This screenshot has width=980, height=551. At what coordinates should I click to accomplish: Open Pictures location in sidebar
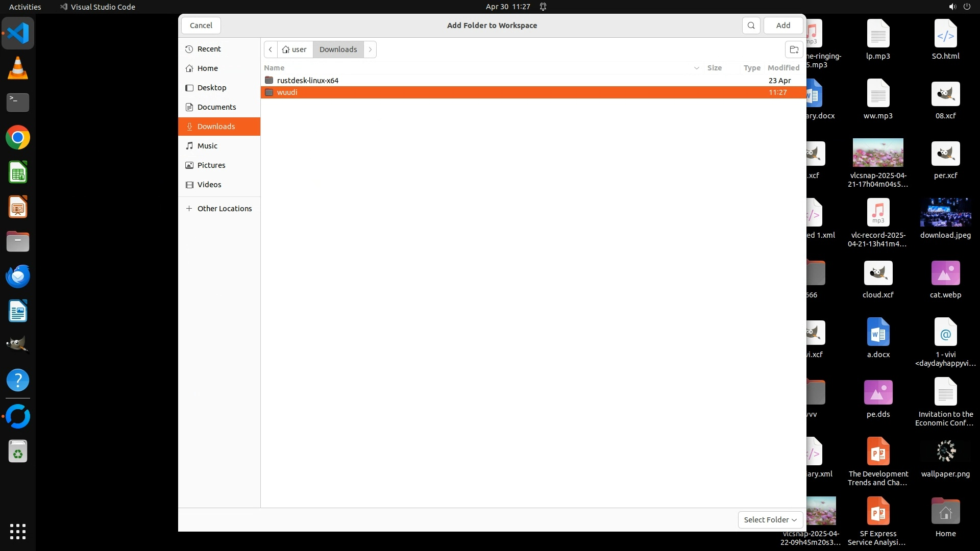pyautogui.click(x=211, y=165)
